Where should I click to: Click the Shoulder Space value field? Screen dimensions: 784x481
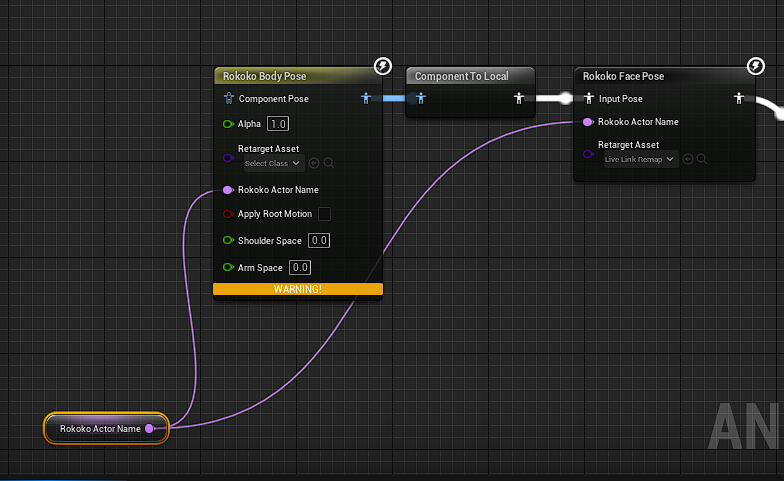319,240
